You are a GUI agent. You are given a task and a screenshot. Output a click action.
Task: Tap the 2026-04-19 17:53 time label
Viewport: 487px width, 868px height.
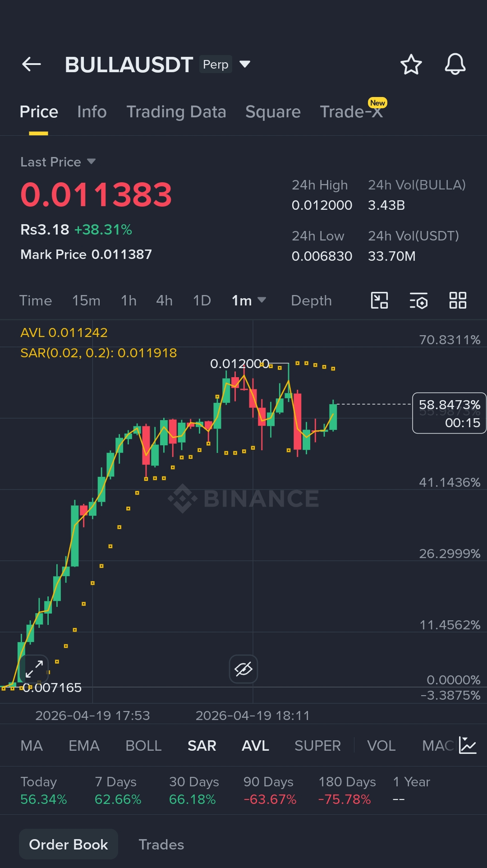(92, 716)
